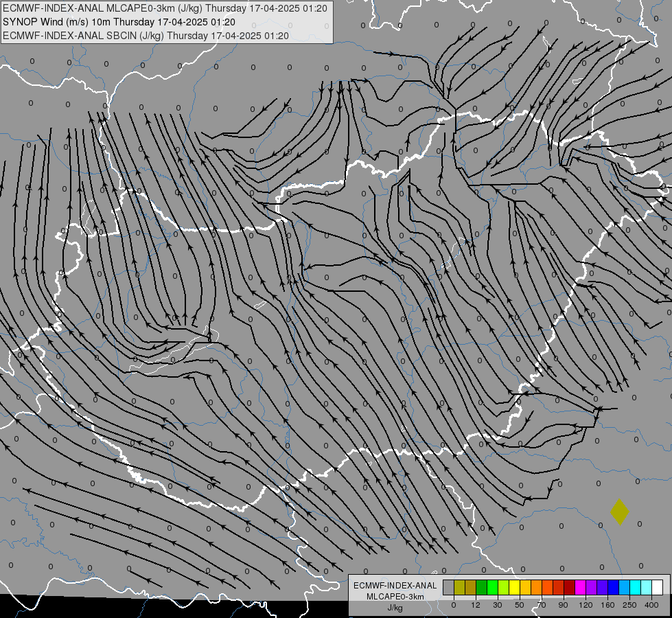672x618 pixels.
Task: Click the legend scale value 160
Action: 607,605
